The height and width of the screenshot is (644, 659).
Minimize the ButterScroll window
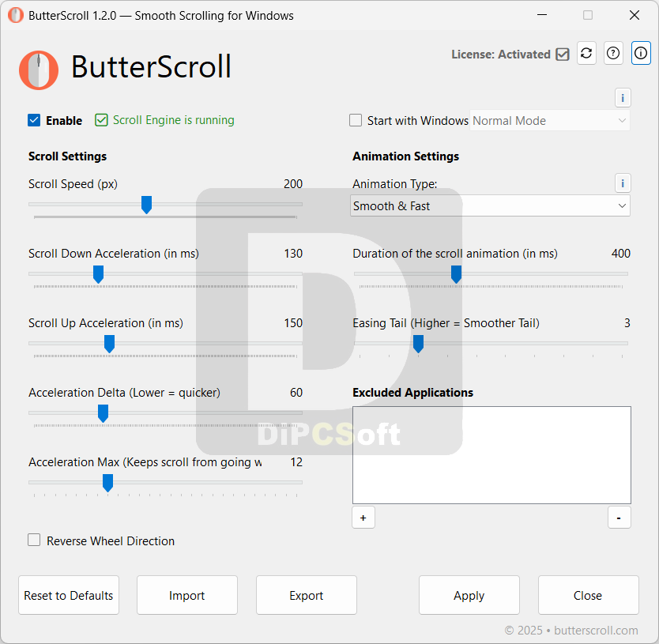[542, 15]
